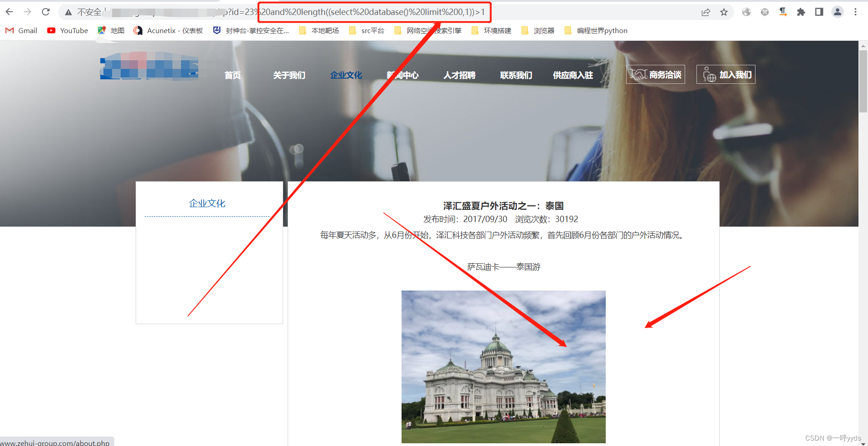Click the 商务洽谈 button
Screen dimensions: 868x446
(656, 74)
